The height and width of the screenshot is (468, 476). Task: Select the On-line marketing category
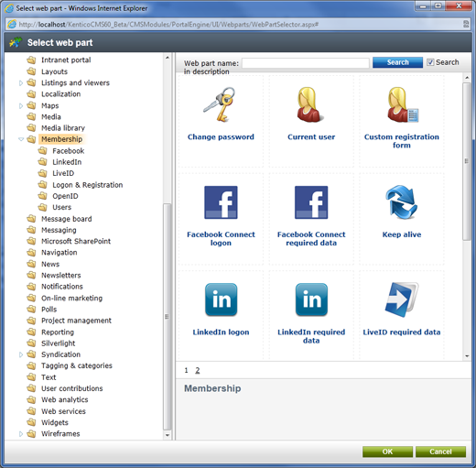(x=71, y=298)
